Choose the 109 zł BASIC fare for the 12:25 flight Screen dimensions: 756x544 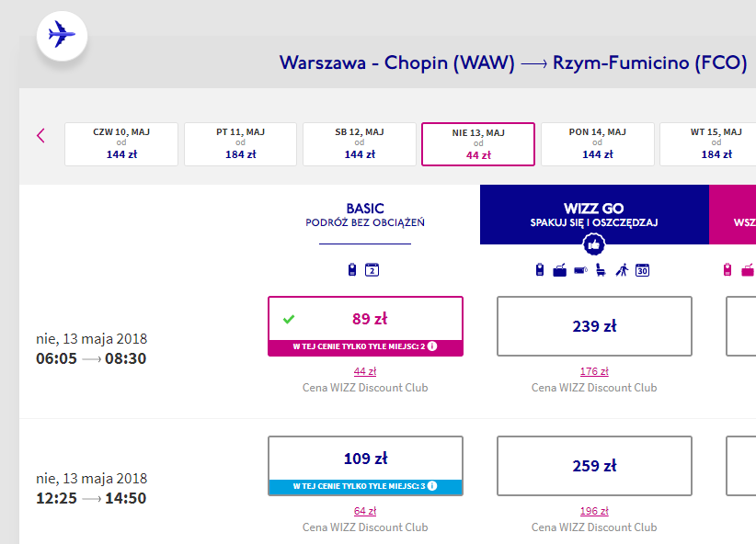tap(365, 466)
